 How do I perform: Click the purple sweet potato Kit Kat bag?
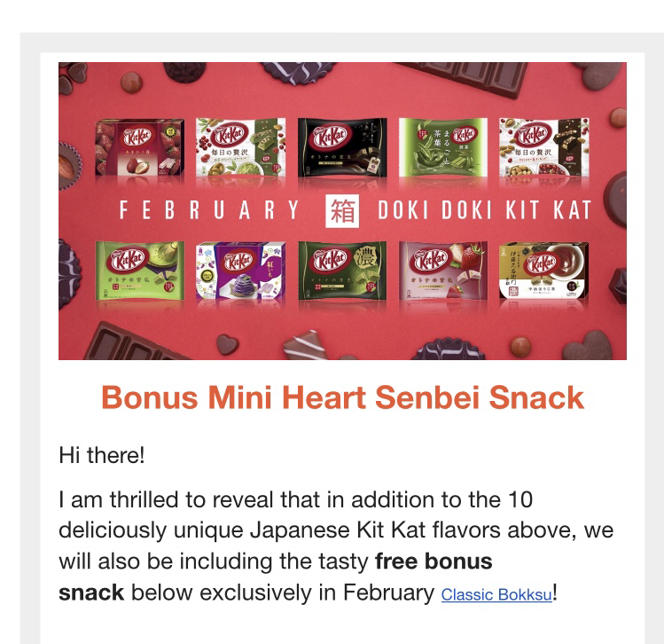click(x=240, y=271)
